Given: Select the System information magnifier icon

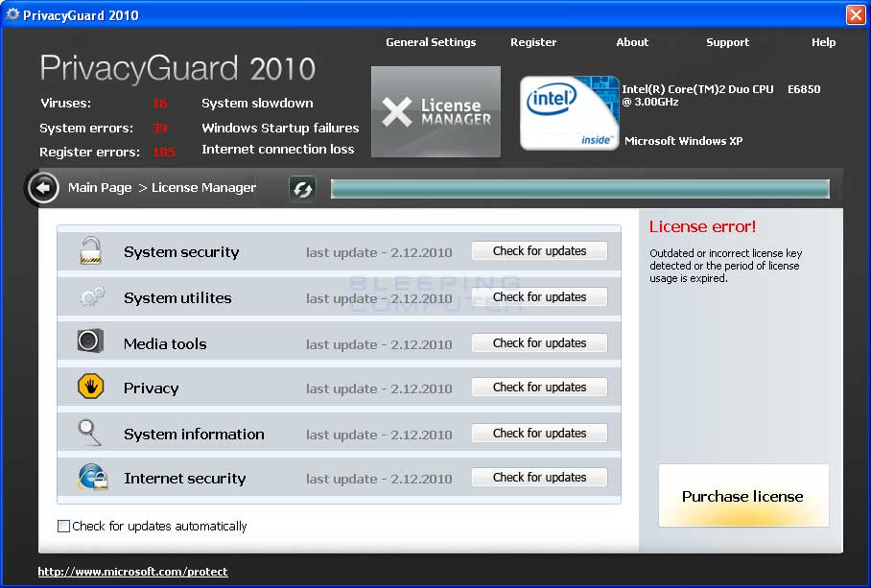Looking at the screenshot, I should [89, 433].
